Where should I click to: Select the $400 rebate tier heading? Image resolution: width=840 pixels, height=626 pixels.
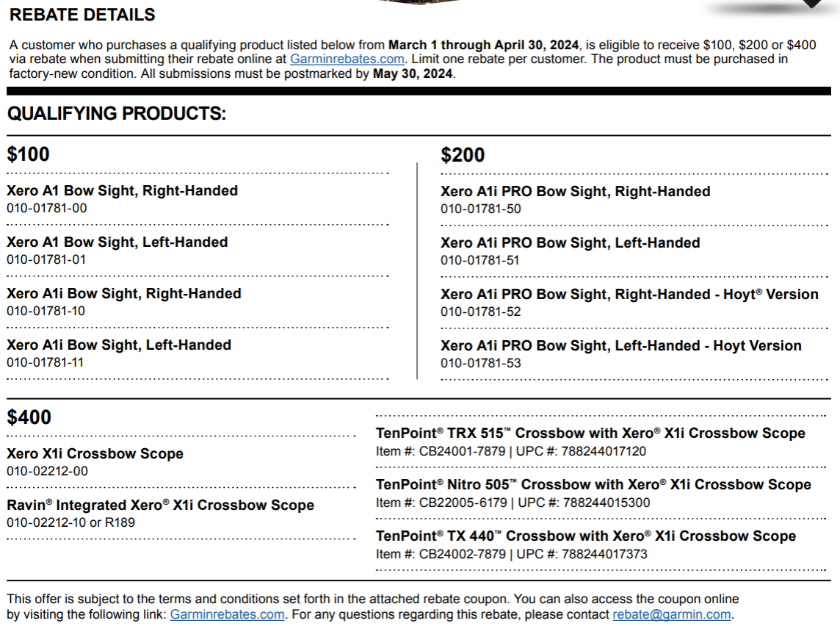(x=29, y=417)
